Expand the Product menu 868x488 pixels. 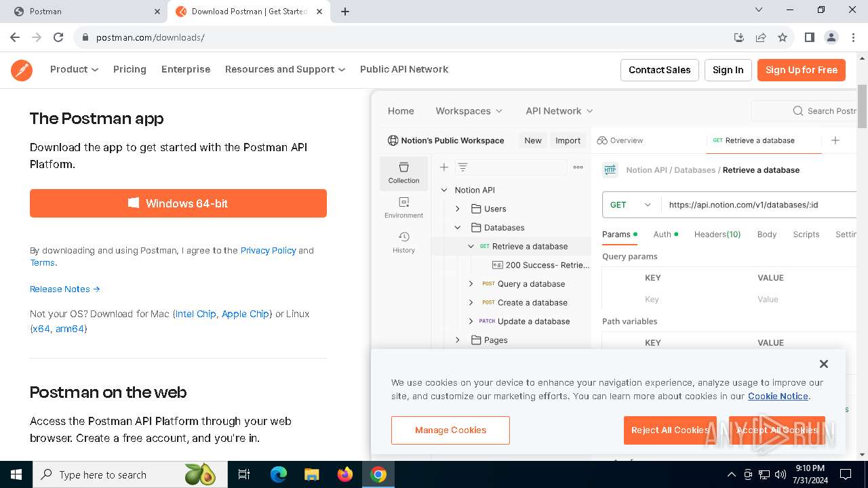pyautogui.click(x=74, y=69)
